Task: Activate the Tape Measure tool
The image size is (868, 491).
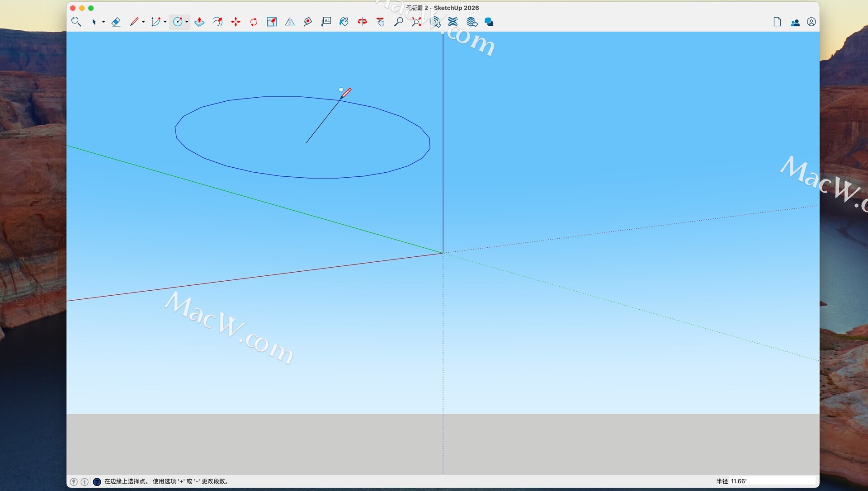Action: [308, 22]
